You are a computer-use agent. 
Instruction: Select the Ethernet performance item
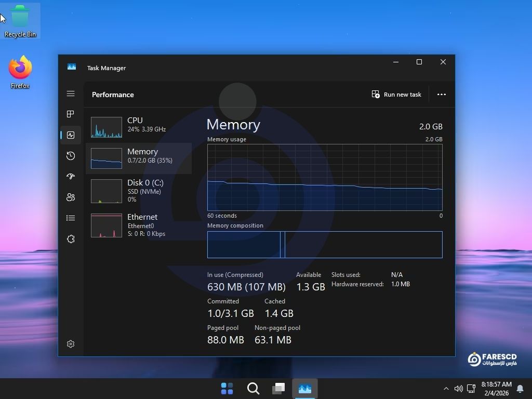click(x=139, y=225)
